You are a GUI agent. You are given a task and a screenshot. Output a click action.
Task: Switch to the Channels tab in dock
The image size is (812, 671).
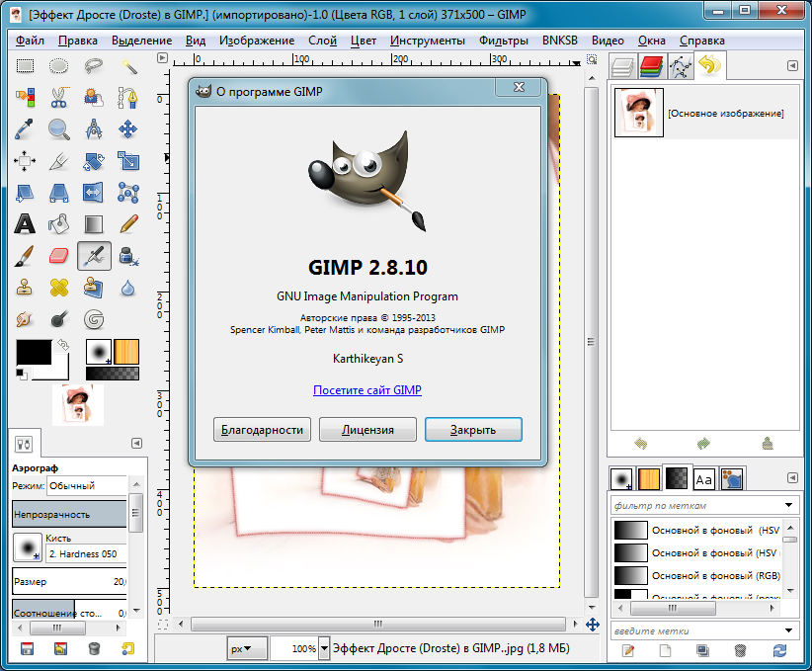tap(650, 67)
